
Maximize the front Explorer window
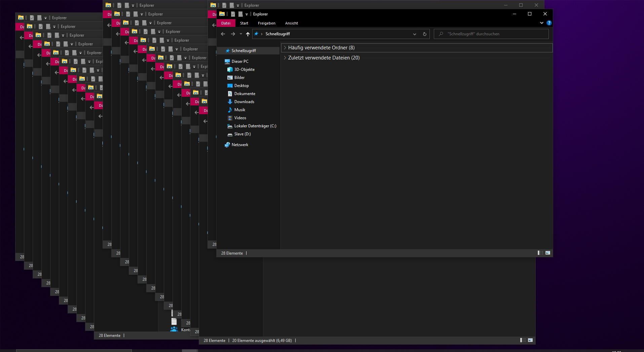pyautogui.click(x=530, y=14)
